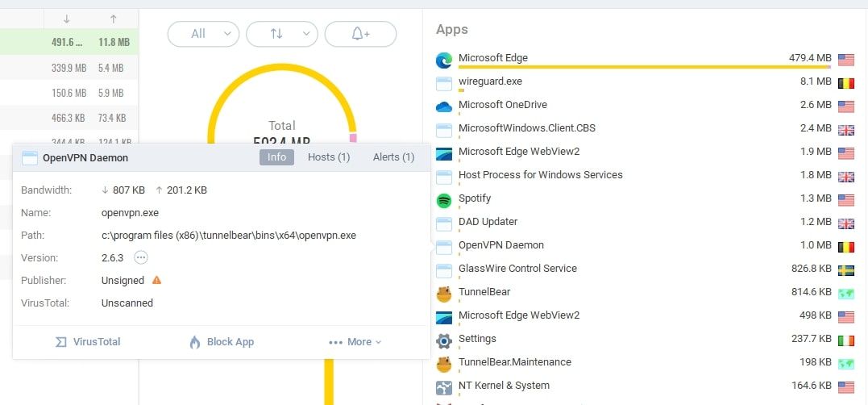Click the Italy flag next to Settings
Screen dimensions: 868x405
846,340
